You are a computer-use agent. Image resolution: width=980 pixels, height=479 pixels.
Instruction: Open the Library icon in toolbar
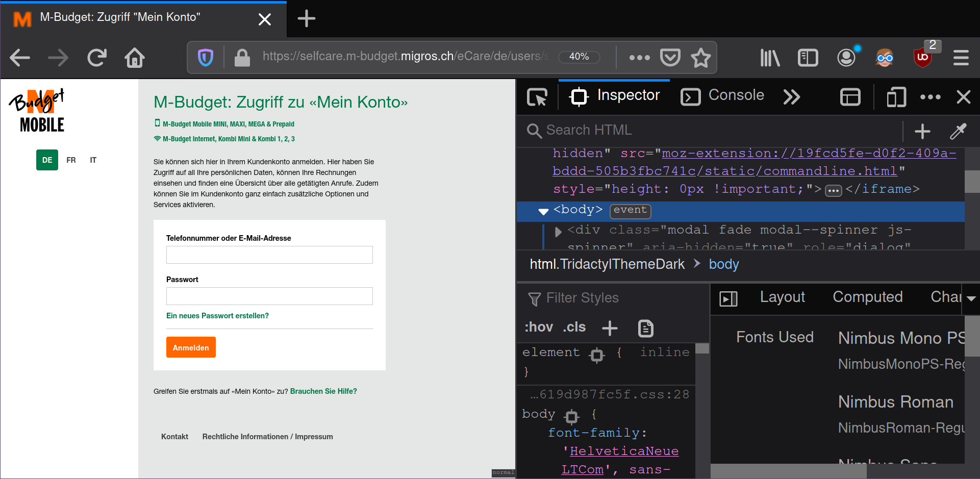tap(770, 58)
